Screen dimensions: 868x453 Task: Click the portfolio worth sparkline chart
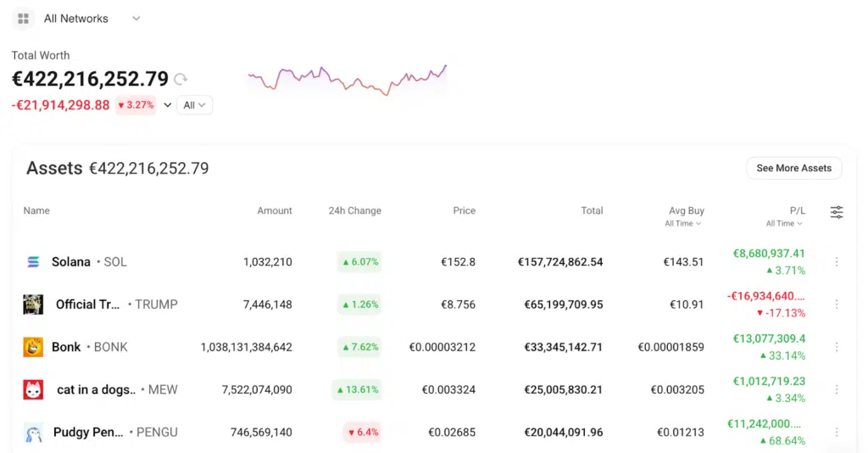click(x=347, y=81)
